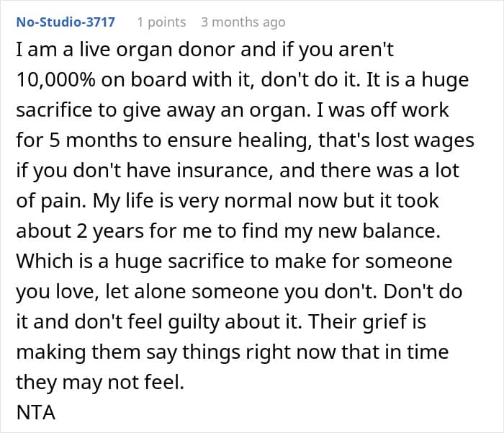Screen dimensions: 504x433
Task: Open the No-Studio-3717 user profile
Action: click(66, 22)
